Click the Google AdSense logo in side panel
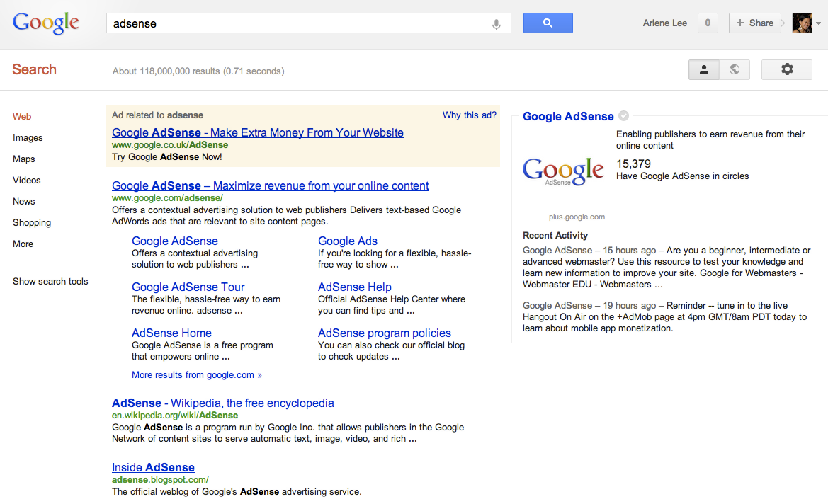The height and width of the screenshot is (504, 828). pos(563,171)
